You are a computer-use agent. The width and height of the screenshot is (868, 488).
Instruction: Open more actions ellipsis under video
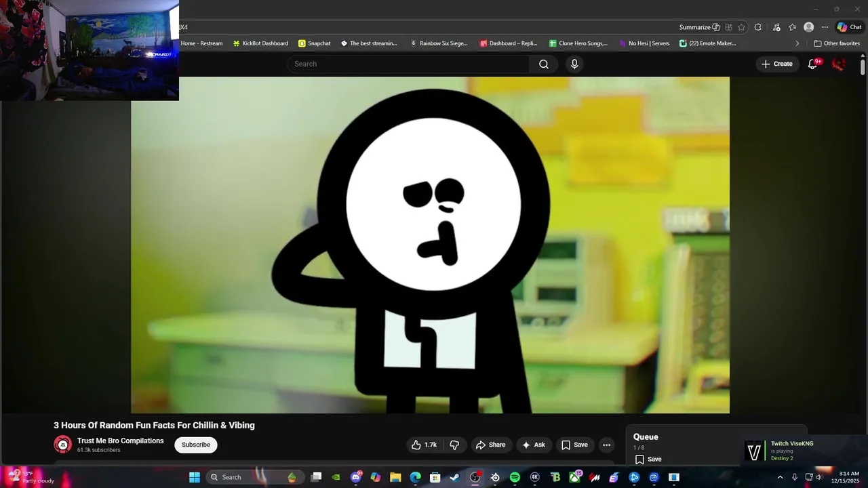pos(607,445)
